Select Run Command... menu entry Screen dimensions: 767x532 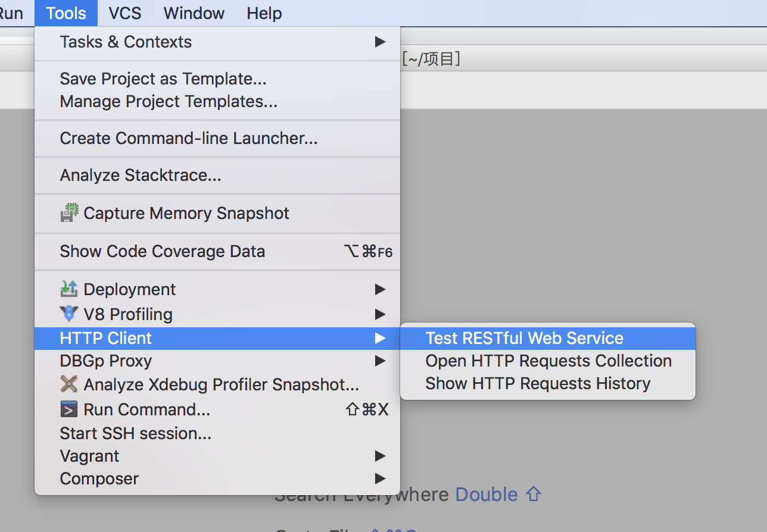click(x=217, y=409)
